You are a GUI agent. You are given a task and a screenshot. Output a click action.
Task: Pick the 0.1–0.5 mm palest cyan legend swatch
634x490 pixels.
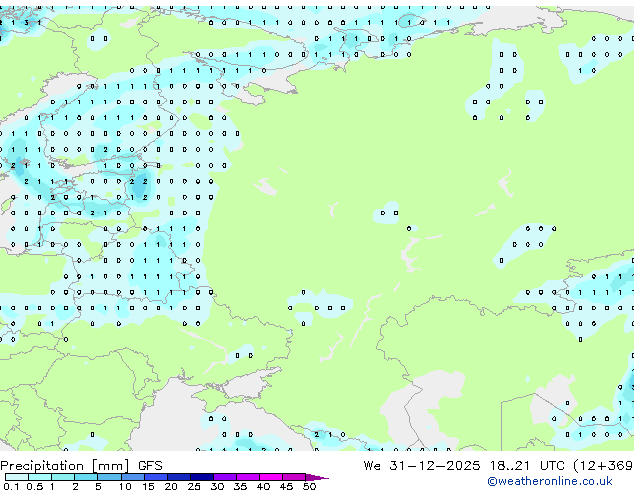coord(17,477)
